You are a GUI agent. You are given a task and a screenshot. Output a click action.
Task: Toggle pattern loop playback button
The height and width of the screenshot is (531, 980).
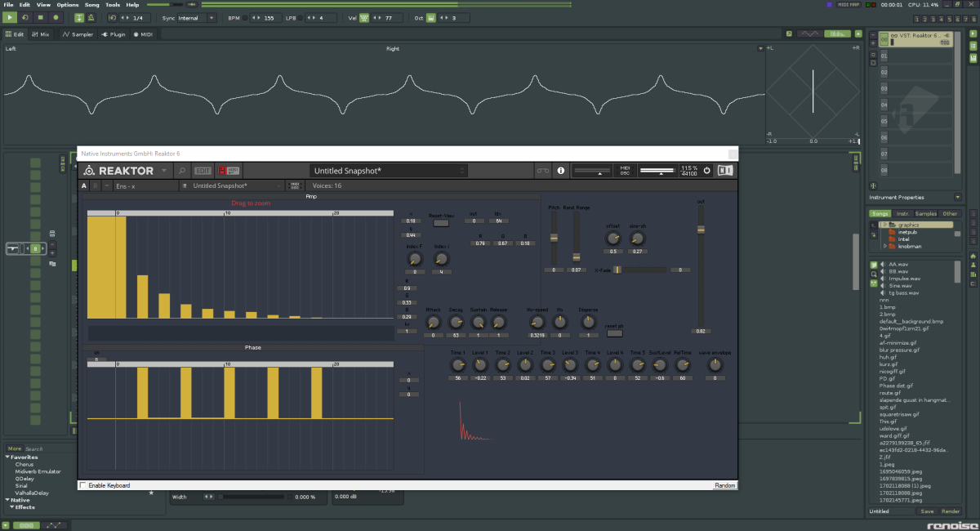click(27, 17)
